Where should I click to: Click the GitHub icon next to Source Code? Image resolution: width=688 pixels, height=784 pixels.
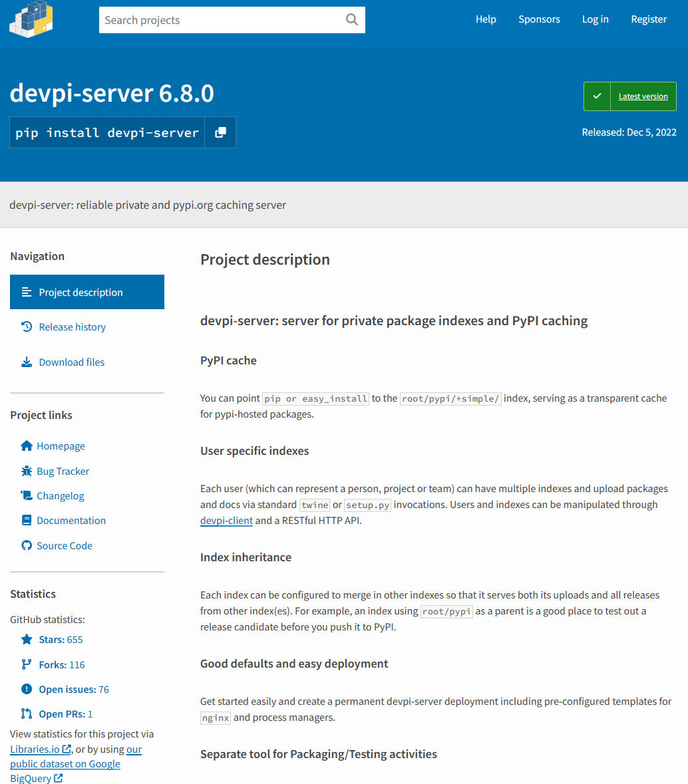point(26,545)
